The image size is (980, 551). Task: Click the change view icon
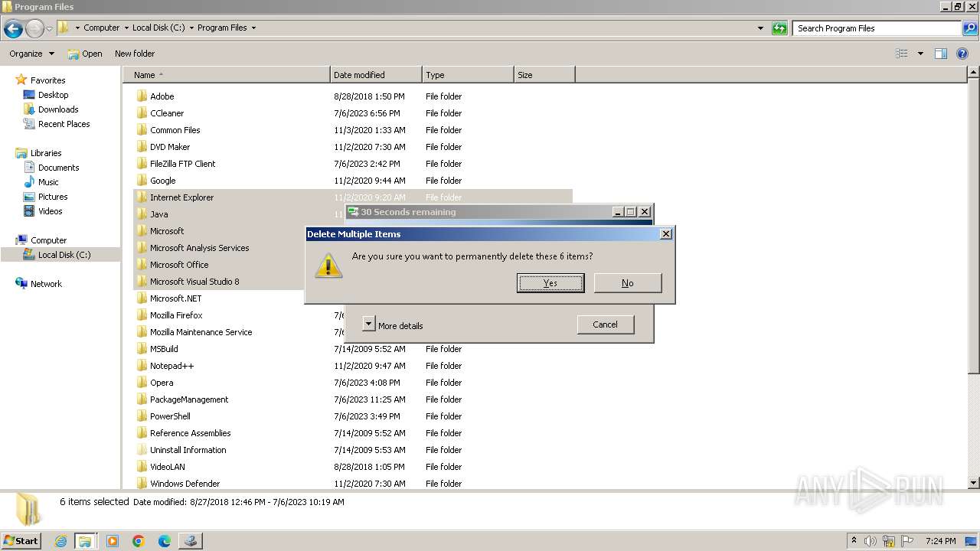tap(902, 54)
